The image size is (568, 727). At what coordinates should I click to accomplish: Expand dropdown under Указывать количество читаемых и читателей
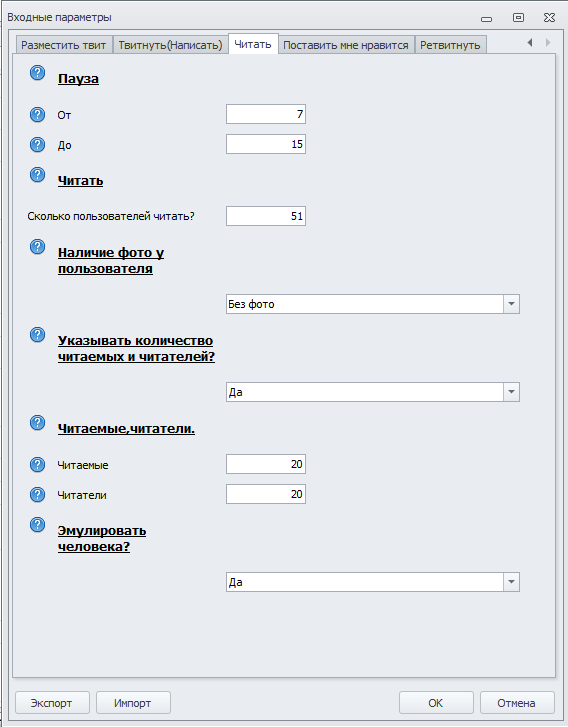coord(511,392)
